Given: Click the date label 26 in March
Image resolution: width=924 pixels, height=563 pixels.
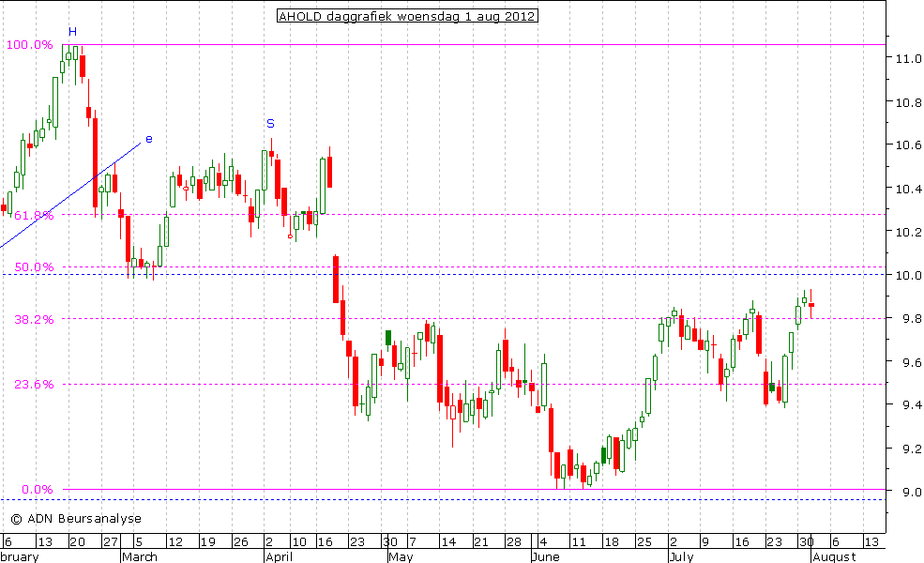Looking at the screenshot, I should [240, 541].
